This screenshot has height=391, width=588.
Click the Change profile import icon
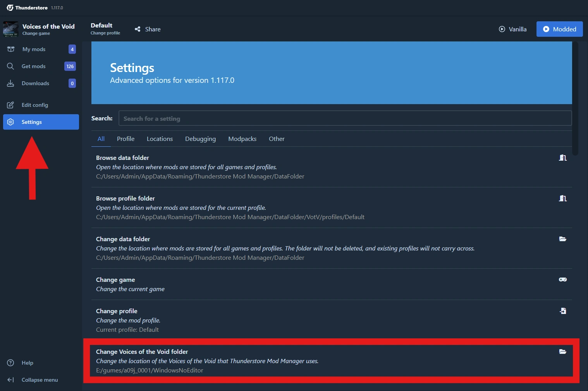(563, 311)
